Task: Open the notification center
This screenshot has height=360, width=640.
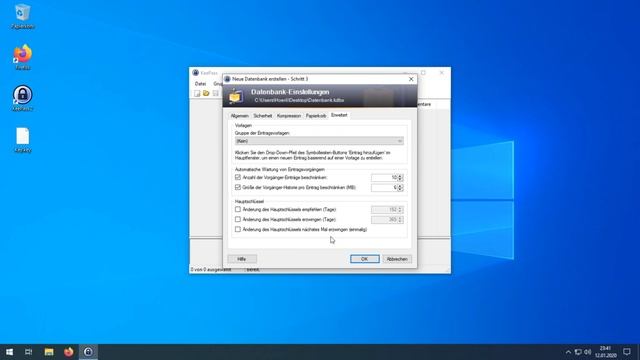Action: pos(627,352)
